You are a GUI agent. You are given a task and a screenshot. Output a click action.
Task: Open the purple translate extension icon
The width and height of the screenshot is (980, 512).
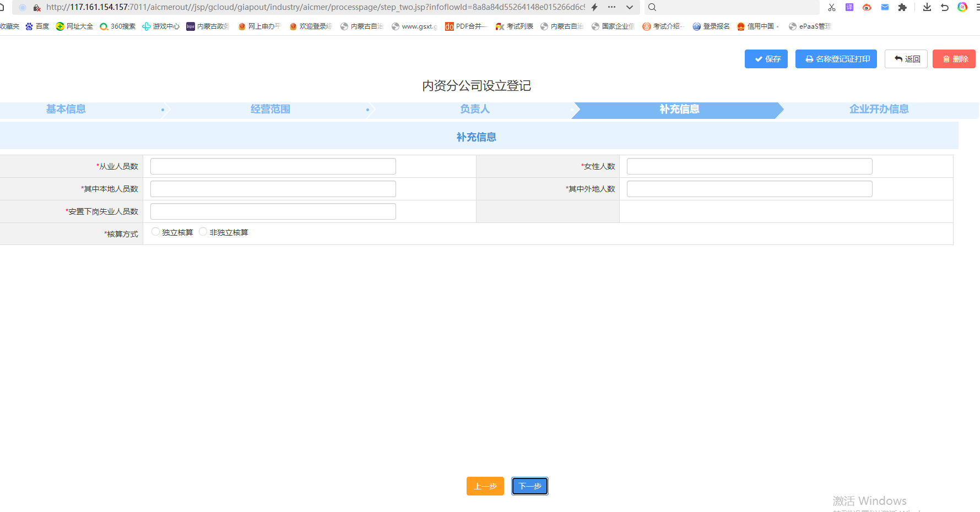coord(849,7)
